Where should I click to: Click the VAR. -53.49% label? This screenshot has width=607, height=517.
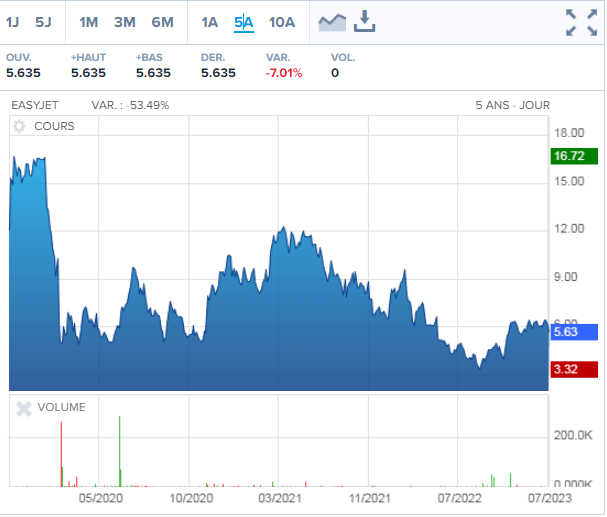pos(130,105)
